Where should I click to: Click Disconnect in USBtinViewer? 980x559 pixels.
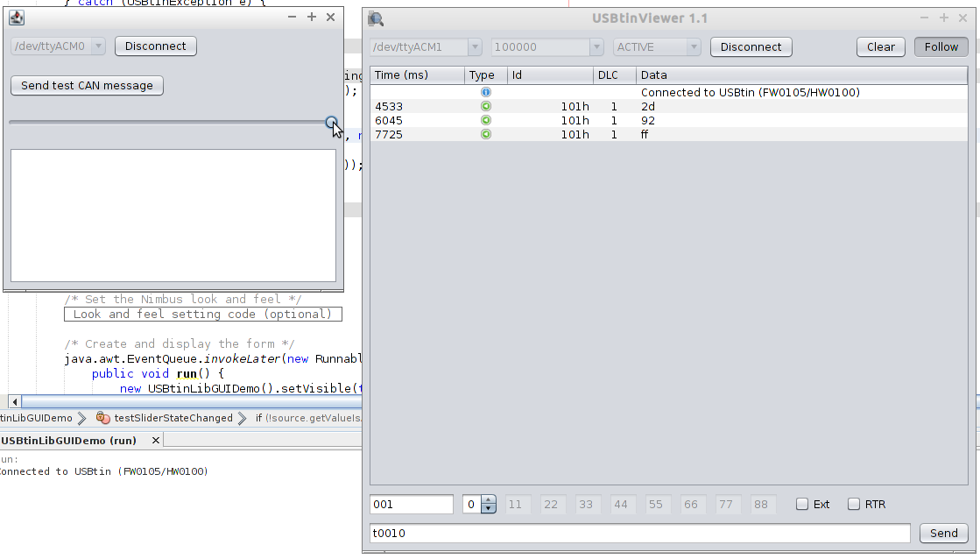click(x=751, y=47)
